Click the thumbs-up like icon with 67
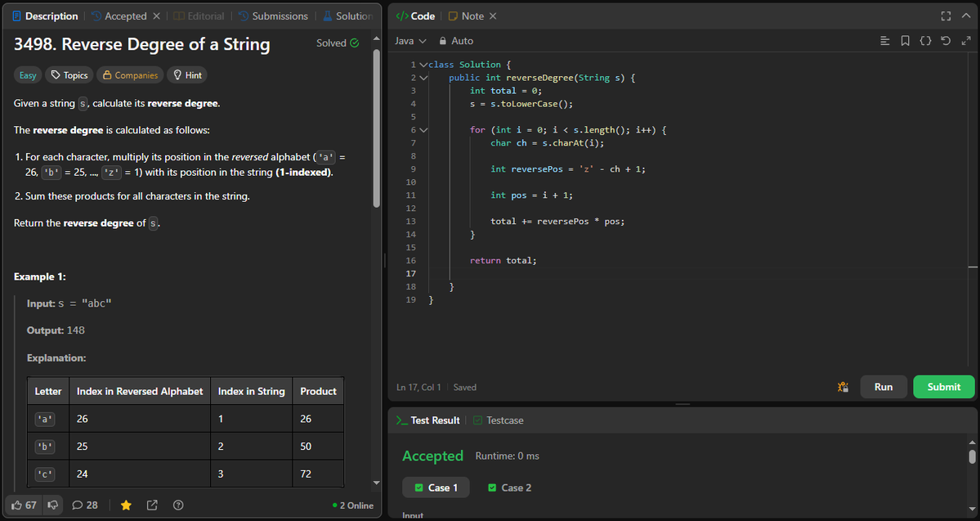 point(24,505)
